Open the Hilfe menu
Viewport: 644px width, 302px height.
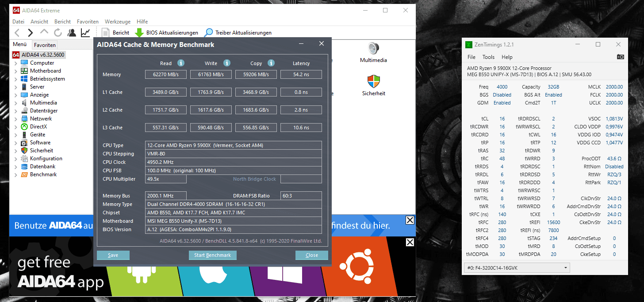pyautogui.click(x=142, y=21)
